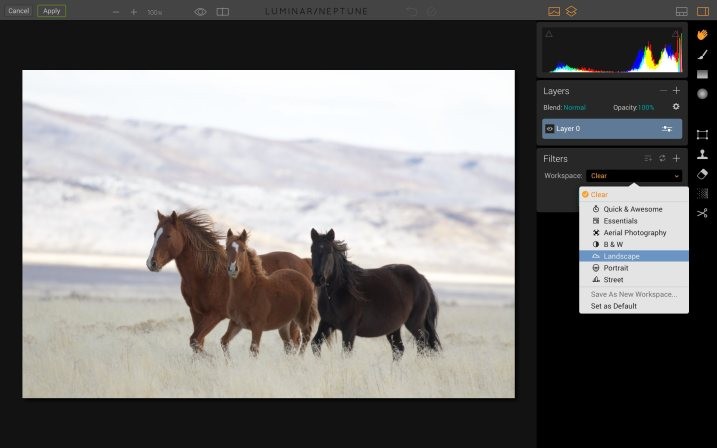The image size is (717, 448).
Task: Select the Brush masking tool
Action: (x=702, y=54)
